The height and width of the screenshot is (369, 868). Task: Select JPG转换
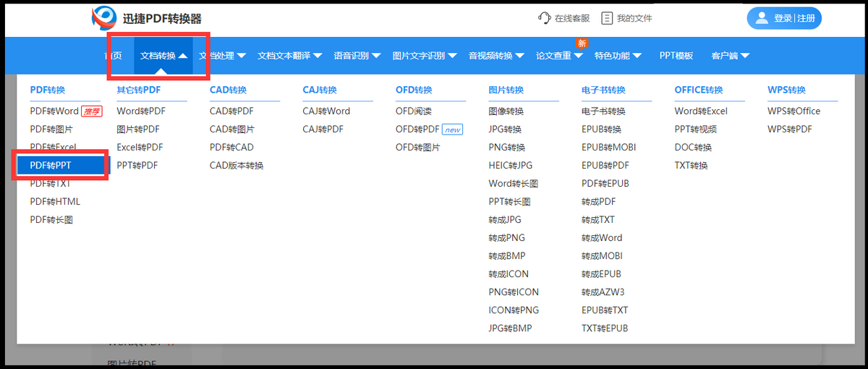tap(505, 130)
